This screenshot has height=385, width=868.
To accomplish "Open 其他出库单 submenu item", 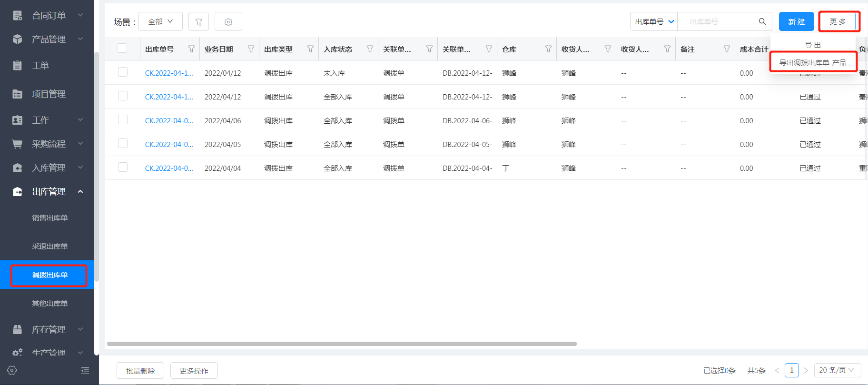I will coord(49,303).
